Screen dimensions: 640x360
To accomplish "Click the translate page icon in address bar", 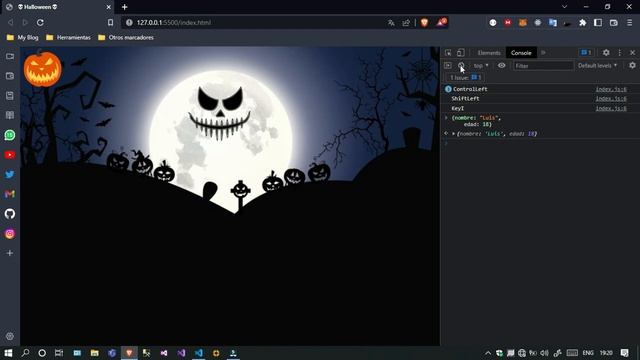I will pyautogui.click(x=391, y=23).
